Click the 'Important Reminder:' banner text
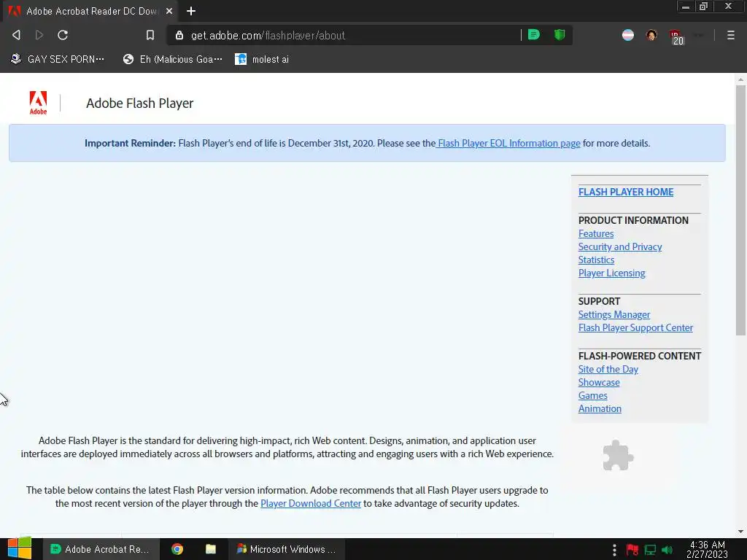The height and width of the screenshot is (560, 747). point(130,144)
